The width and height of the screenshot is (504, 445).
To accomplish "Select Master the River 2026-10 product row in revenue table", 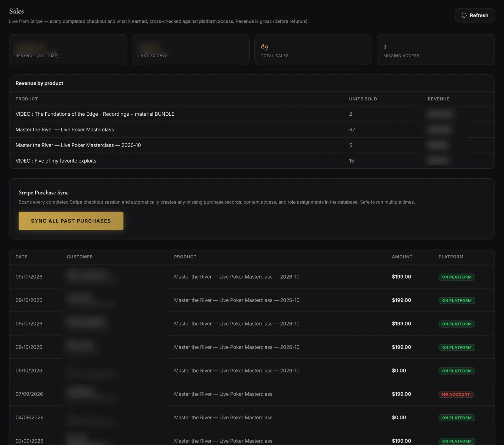I will pos(252,145).
